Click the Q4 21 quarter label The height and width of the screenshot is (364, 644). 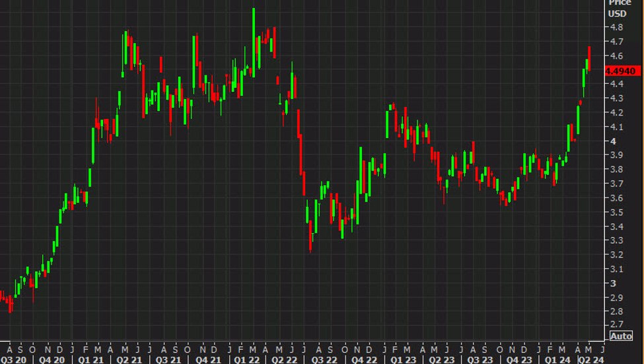208,359
